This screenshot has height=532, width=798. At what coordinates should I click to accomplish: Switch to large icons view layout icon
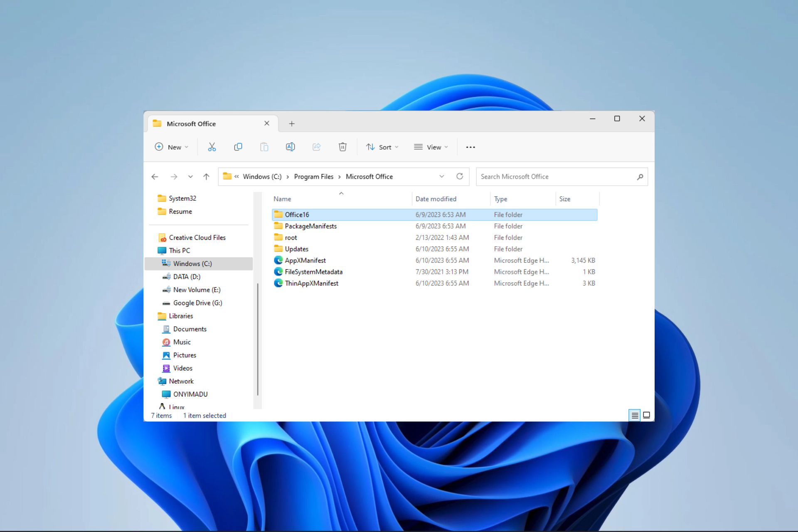point(647,415)
